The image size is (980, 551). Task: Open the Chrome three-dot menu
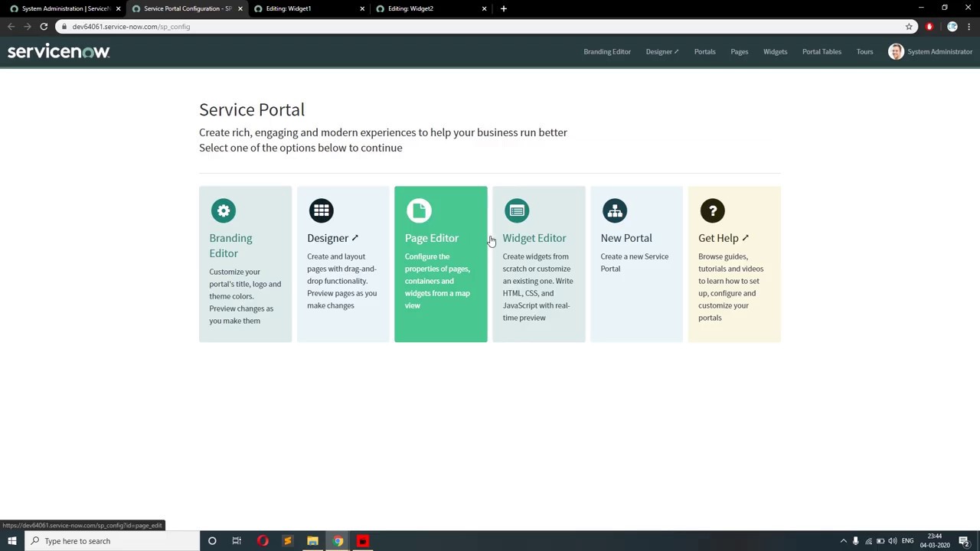(x=970, y=27)
